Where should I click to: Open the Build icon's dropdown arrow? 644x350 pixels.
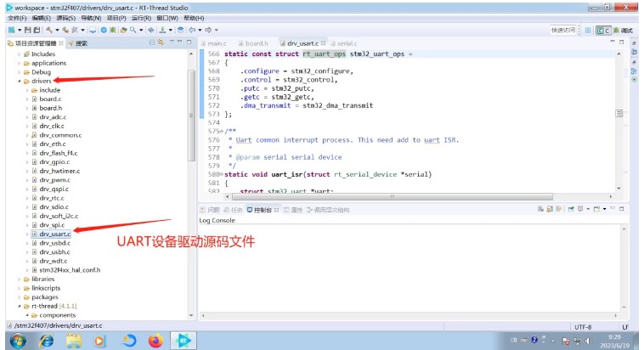(x=57, y=30)
